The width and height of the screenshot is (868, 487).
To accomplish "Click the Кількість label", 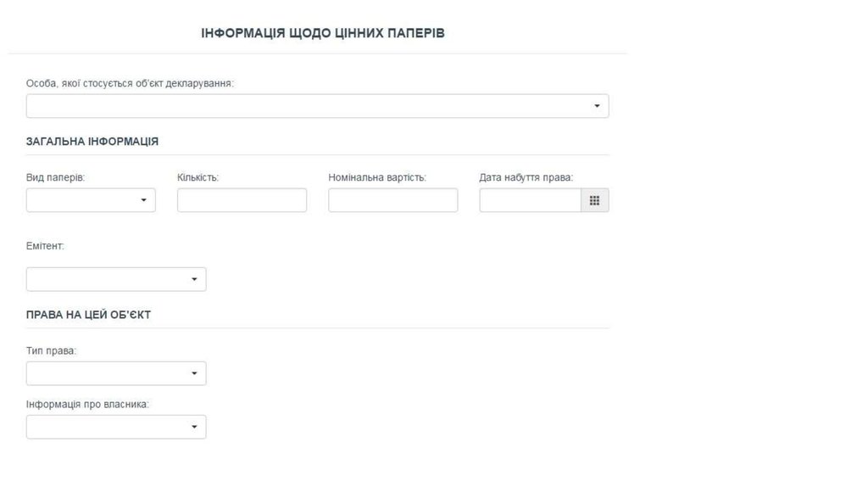I will pyautogui.click(x=198, y=177).
